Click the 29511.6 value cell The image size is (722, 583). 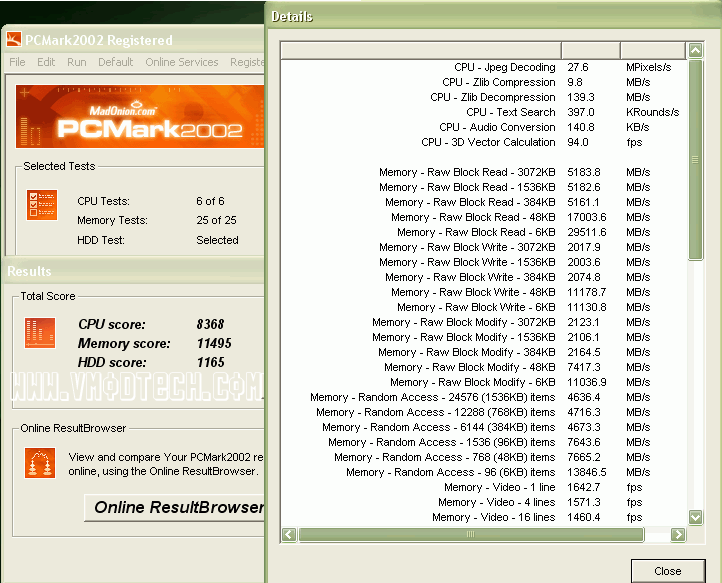[x=587, y=232]
